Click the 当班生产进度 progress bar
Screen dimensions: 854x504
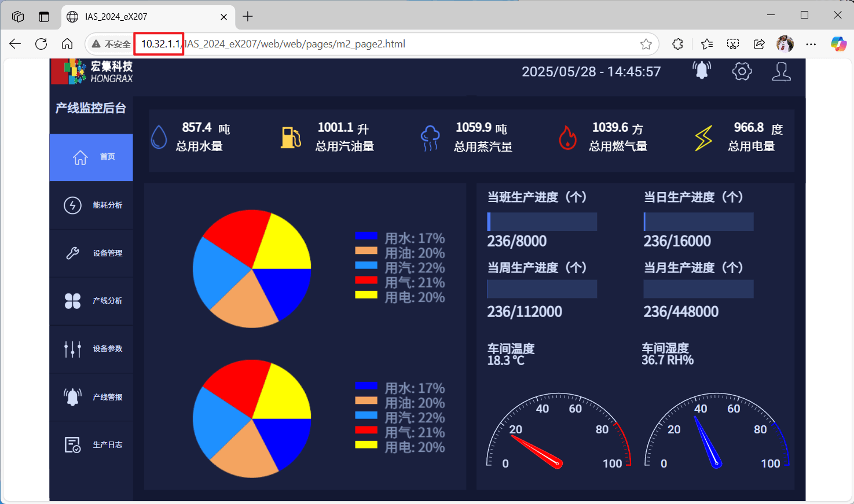tap(542, 222)
